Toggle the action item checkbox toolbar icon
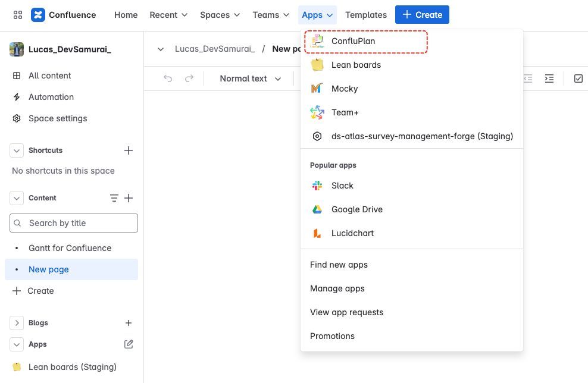 click(578, 79)
